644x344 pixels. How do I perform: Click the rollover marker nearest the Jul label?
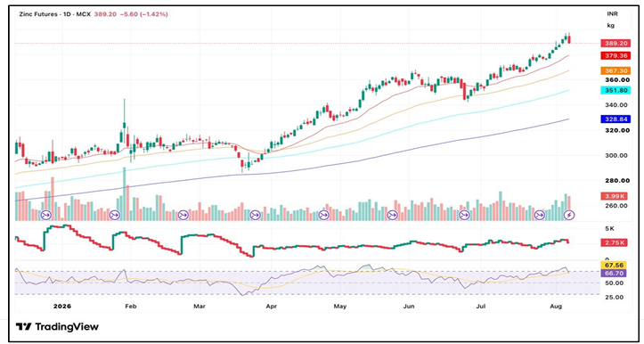pos(464,215)
